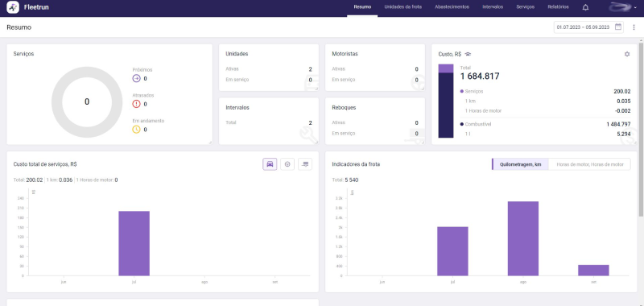Click the Unidades card title

pyautogui.click(x=237, y=54)
